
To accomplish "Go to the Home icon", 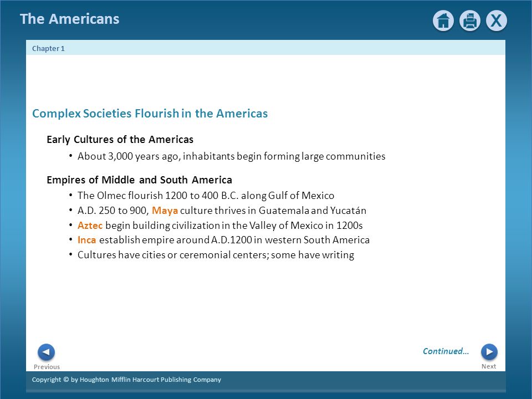I will pos(443,21).
